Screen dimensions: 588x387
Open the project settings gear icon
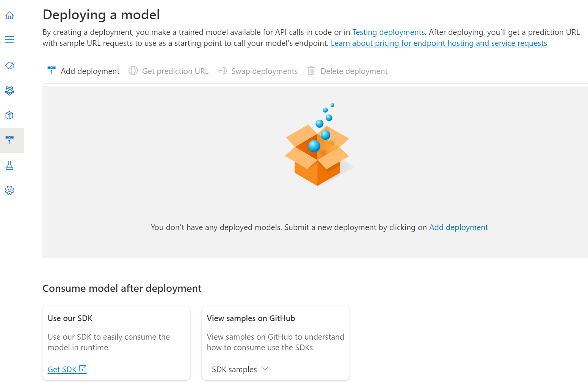(9, 190)
